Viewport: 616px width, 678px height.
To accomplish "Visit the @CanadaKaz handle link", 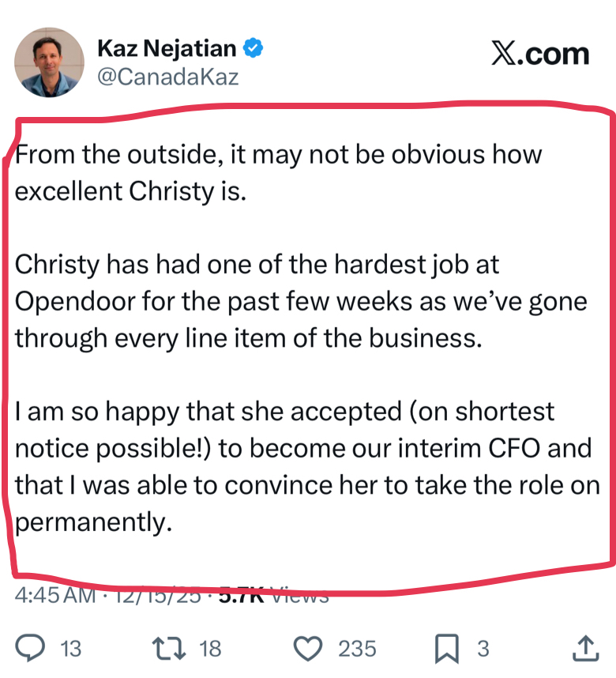I will click(x=167, y=77).
